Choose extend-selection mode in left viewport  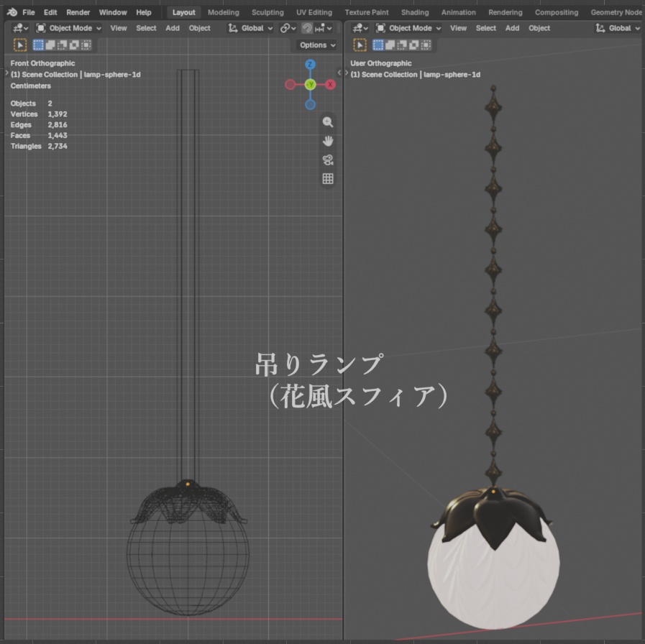pos(50,45)
